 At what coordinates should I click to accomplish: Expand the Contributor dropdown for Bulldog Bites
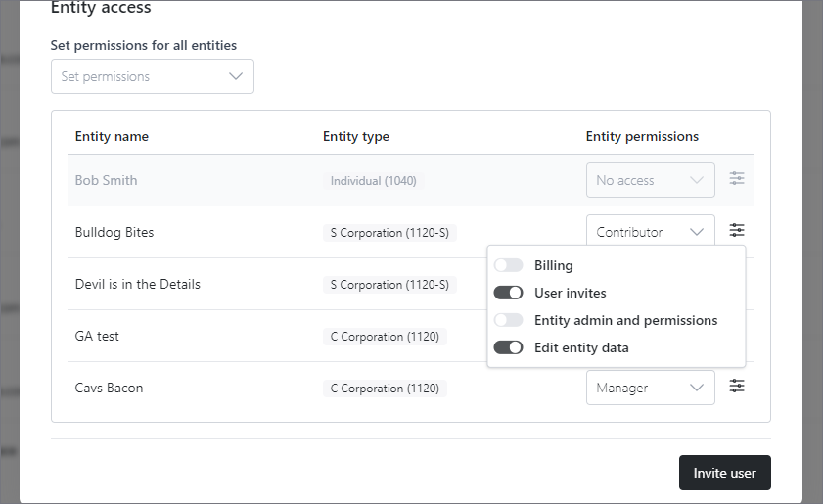coord(650,232)
